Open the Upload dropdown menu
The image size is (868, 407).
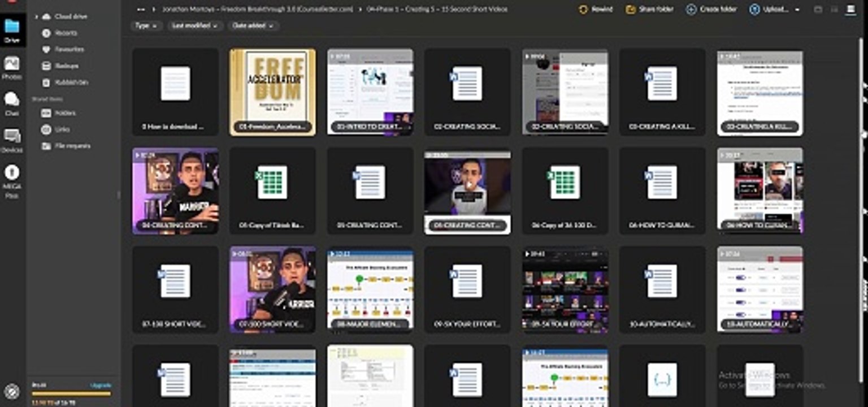pyautogui.click(x=797, y=10)
